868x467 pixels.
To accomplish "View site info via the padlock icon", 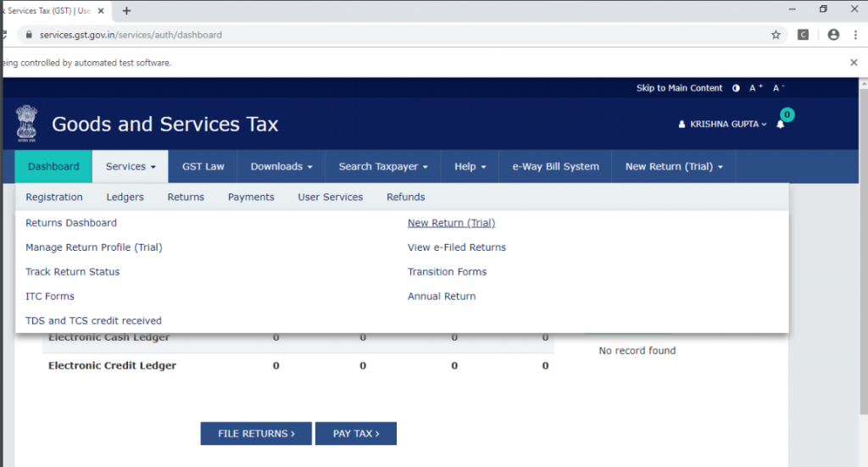I will tap(29, 34).
